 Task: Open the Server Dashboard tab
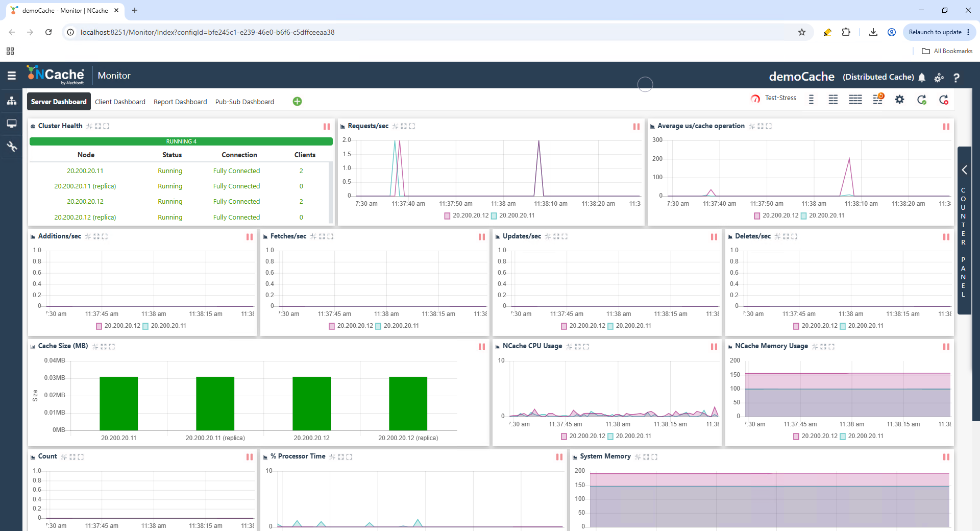(x=59, y=102)
